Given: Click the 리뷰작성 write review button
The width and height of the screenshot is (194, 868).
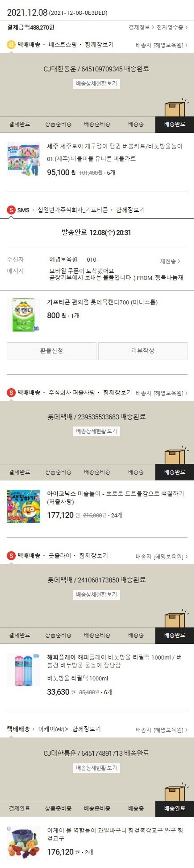Looking at the screenshot, I should click(143, 351).
